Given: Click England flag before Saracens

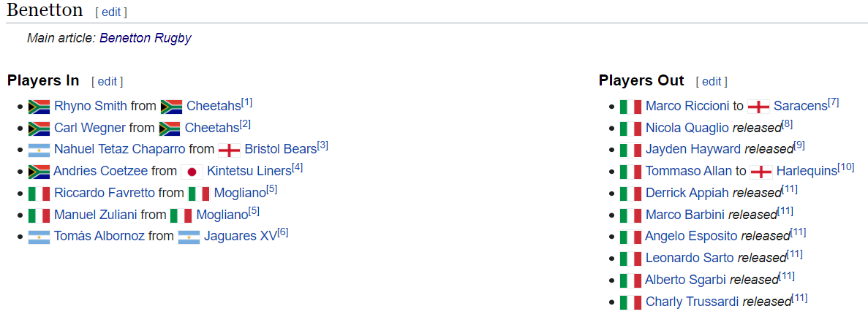Looking at the screenshot, I should pyautogui.click(x=758, y=106).
